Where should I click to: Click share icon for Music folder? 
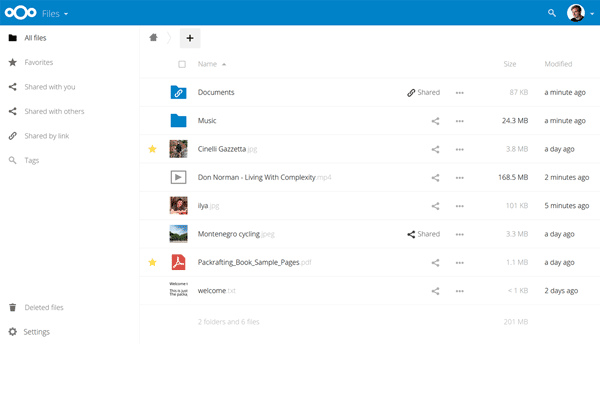click(435, 121)
